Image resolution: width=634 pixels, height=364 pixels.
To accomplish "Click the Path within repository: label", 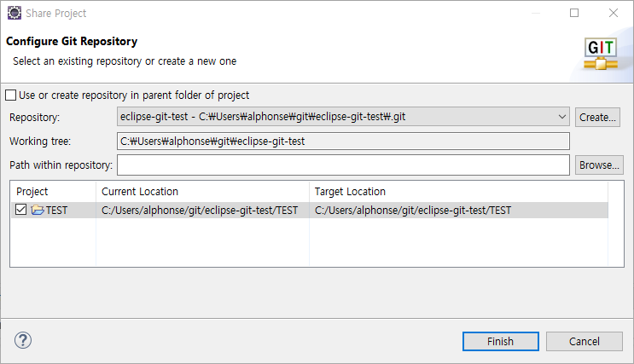I will coord(61,165).
